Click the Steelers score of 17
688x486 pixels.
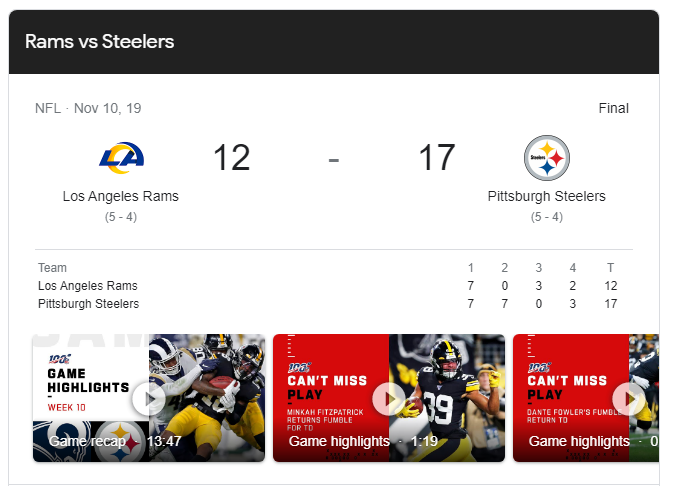(x=436, y=158)
